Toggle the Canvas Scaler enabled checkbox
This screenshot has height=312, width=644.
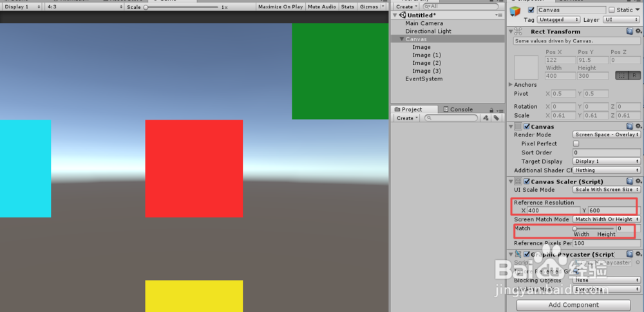[x=527, y=181]
